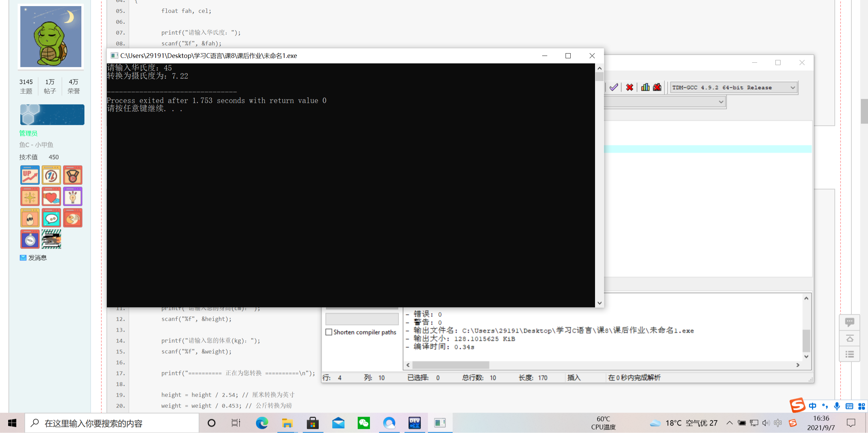Click the circular number medal badge

[x=51, y=175]
